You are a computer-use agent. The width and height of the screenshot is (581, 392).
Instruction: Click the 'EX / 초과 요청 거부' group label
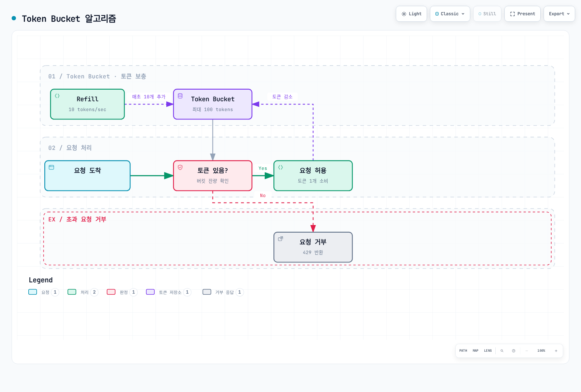tap(77, 219)
